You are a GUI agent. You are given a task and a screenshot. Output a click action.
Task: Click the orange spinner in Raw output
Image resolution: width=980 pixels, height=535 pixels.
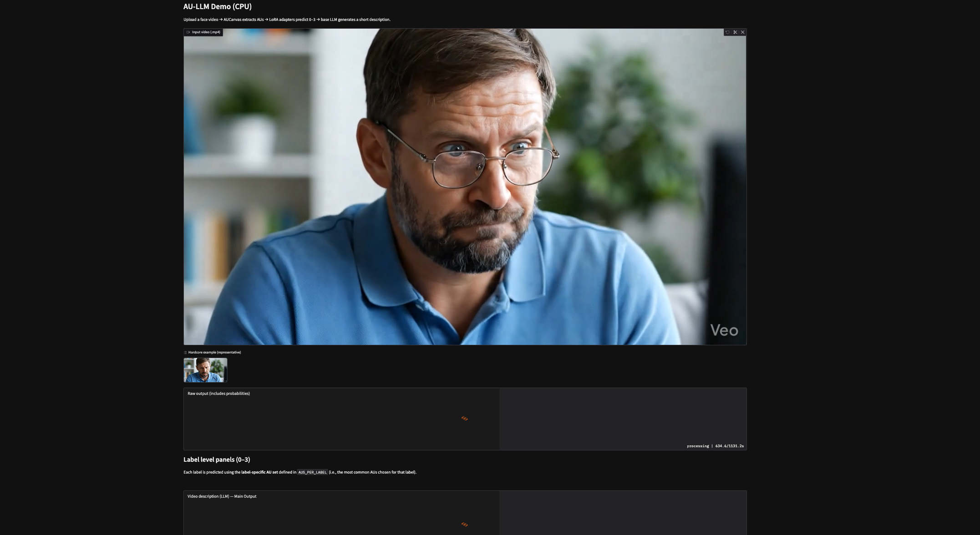pyautogui.click(x=464, y=419)
